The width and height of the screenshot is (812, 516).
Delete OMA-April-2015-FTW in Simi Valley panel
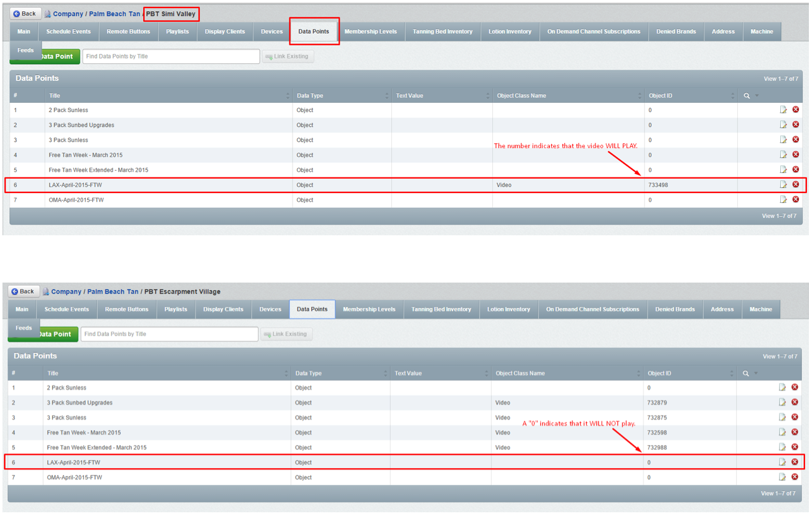795,199
